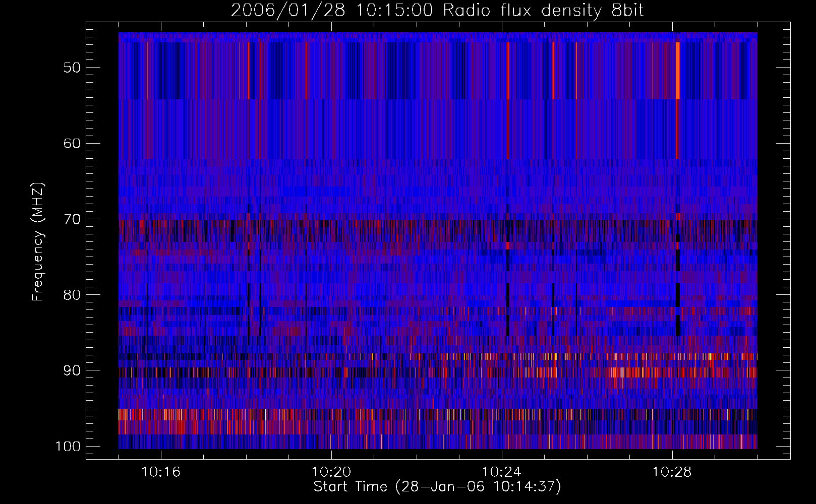Viewport: 816px width, 504px height.
Task: Select the 70 frequency tick label
Action: coord(72,219)
